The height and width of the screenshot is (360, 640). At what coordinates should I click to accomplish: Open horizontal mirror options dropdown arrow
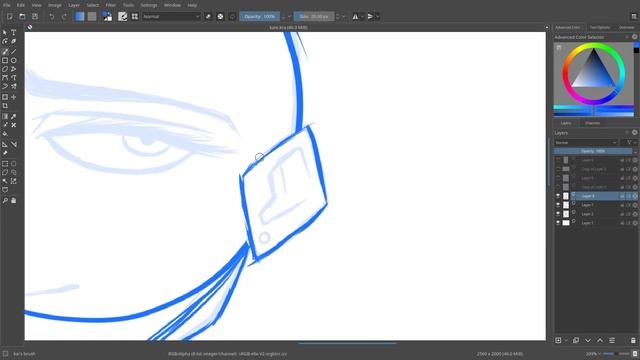362,17
